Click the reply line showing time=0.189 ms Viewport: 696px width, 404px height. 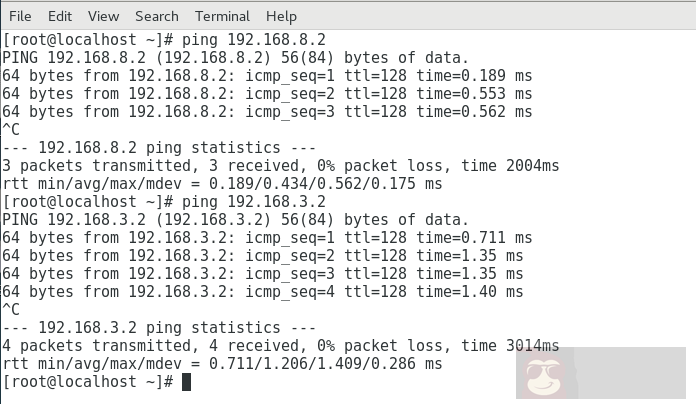click(x=267, y=76)
